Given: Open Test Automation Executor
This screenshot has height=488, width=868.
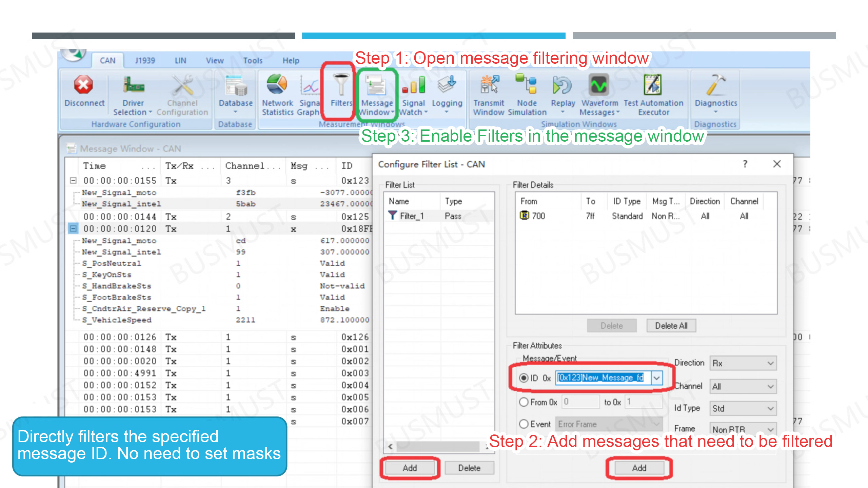Looking at the screenshot, I should (x=653, y=85).
